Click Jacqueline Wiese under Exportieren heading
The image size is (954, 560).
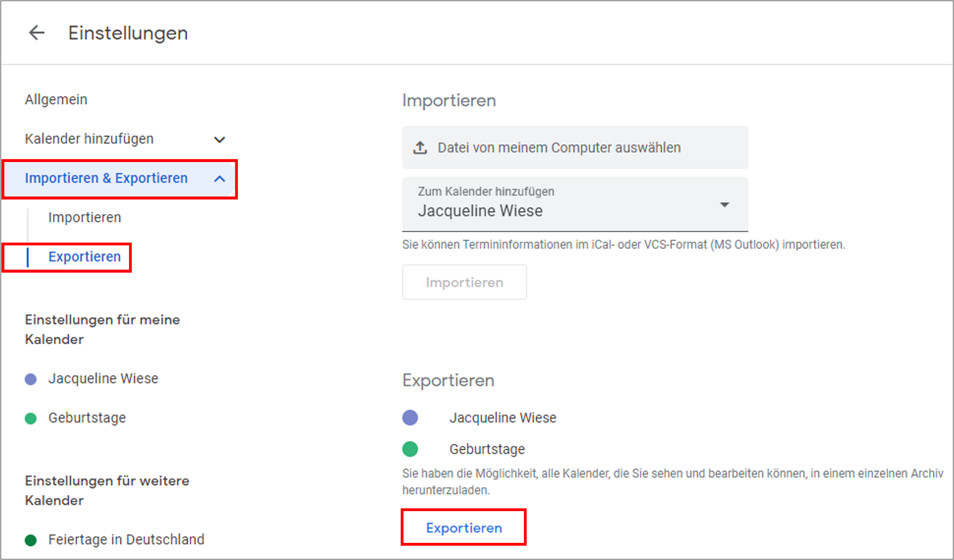coord(502,418)
